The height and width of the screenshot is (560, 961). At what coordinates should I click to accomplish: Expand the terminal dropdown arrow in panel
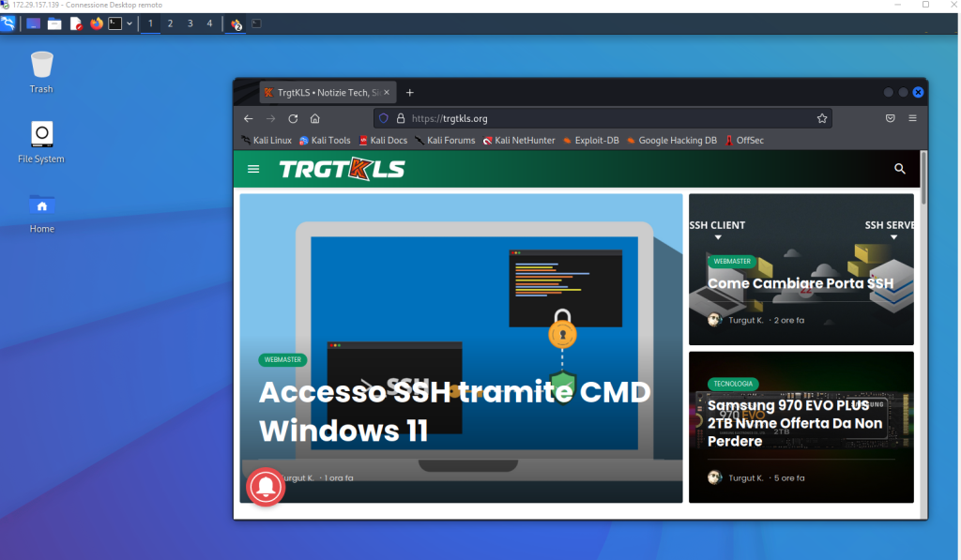point(130,23)
